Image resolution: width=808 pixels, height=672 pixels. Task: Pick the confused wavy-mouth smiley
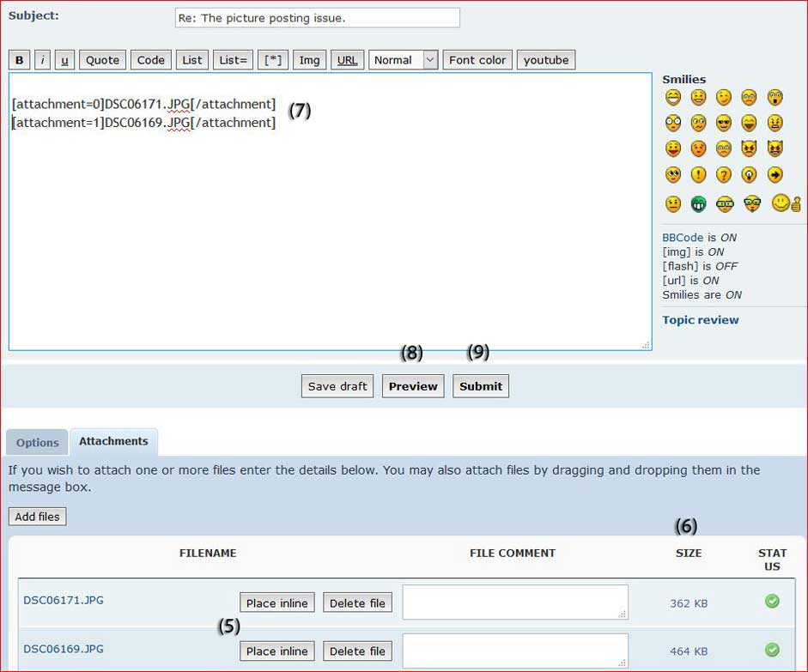[698, 123]
